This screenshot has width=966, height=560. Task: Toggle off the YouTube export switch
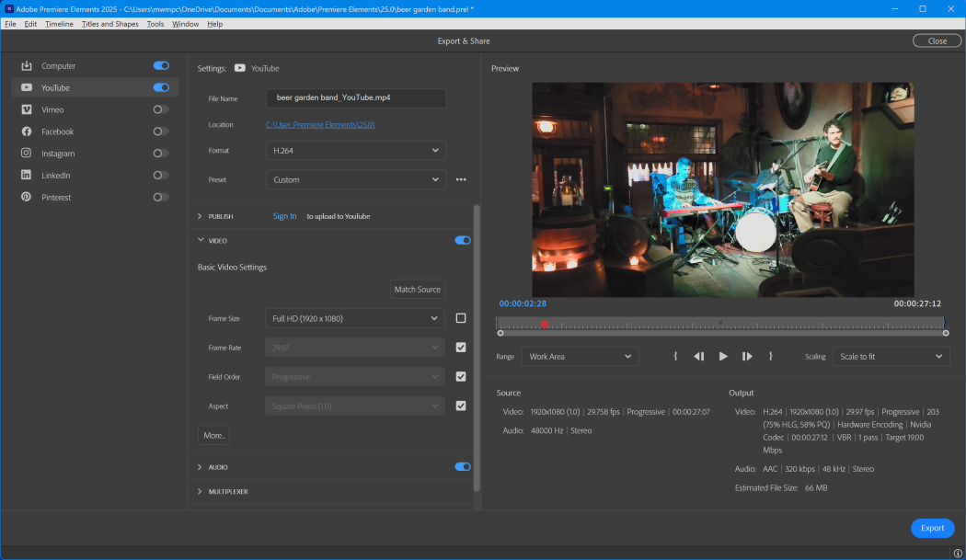[x=161, y=87]
